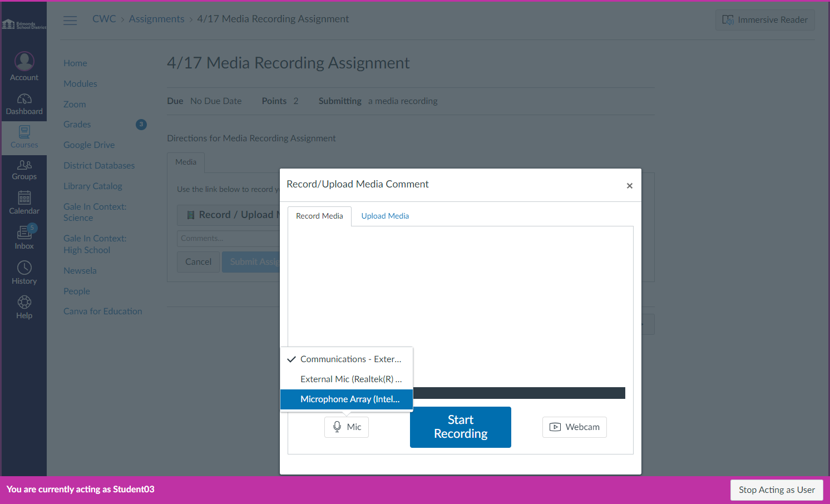
Task: Select the Media tab on assignment page
Action: click(186, 162)
